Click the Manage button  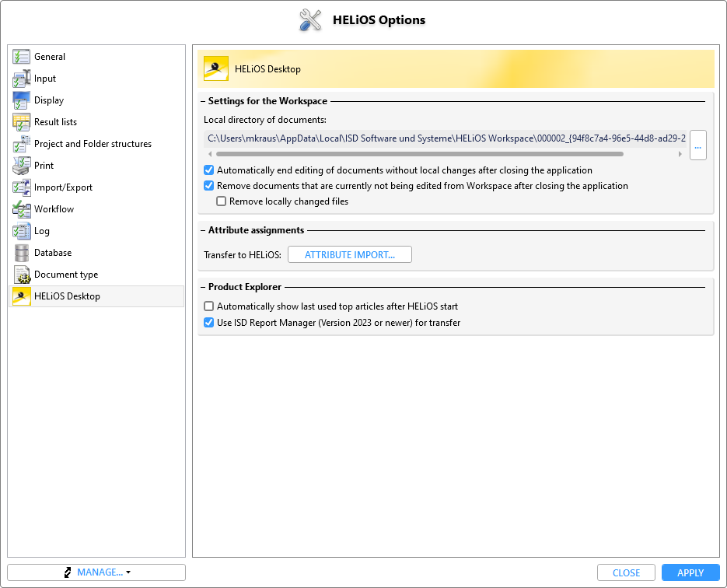96,572
